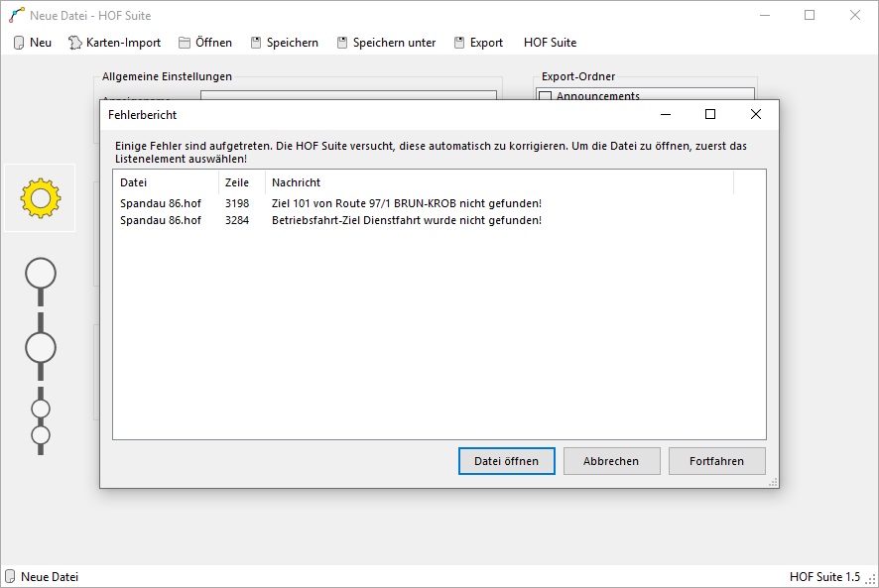Image resolution: width=879 pixels, height=588 pixels.
Task: Click the Karten-Import map icon
Action: pyautogui.click(x=75, y=43)
